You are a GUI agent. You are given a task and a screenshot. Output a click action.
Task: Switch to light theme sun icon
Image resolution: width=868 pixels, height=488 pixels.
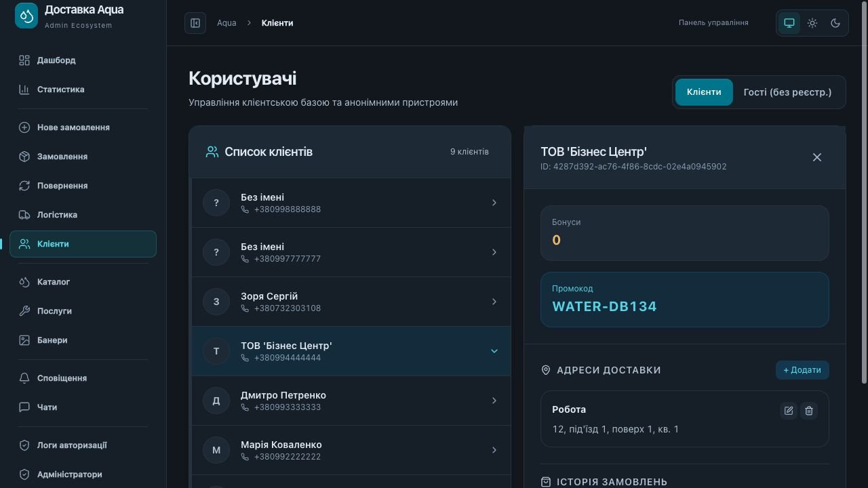point(812,23)
